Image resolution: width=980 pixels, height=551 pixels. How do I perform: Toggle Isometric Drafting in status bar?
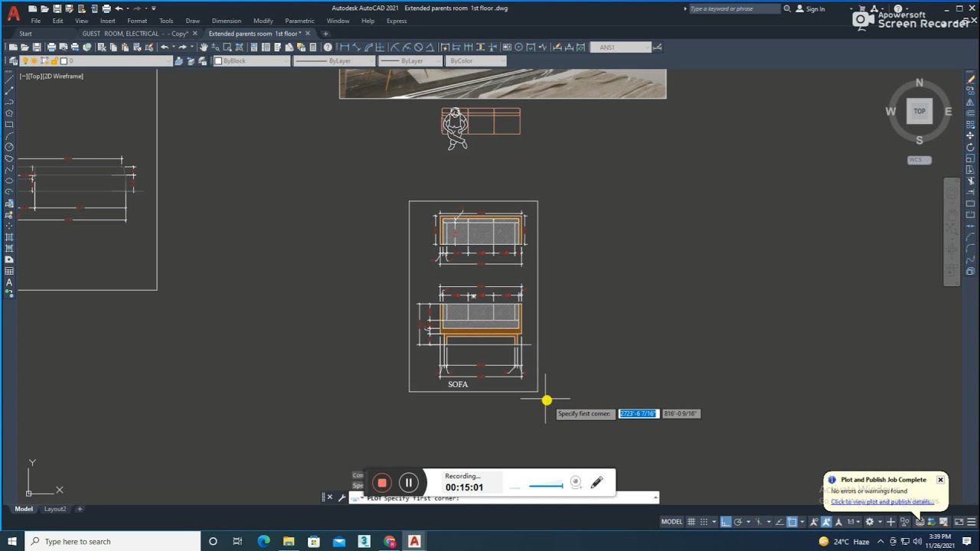[x=758, y=522]
